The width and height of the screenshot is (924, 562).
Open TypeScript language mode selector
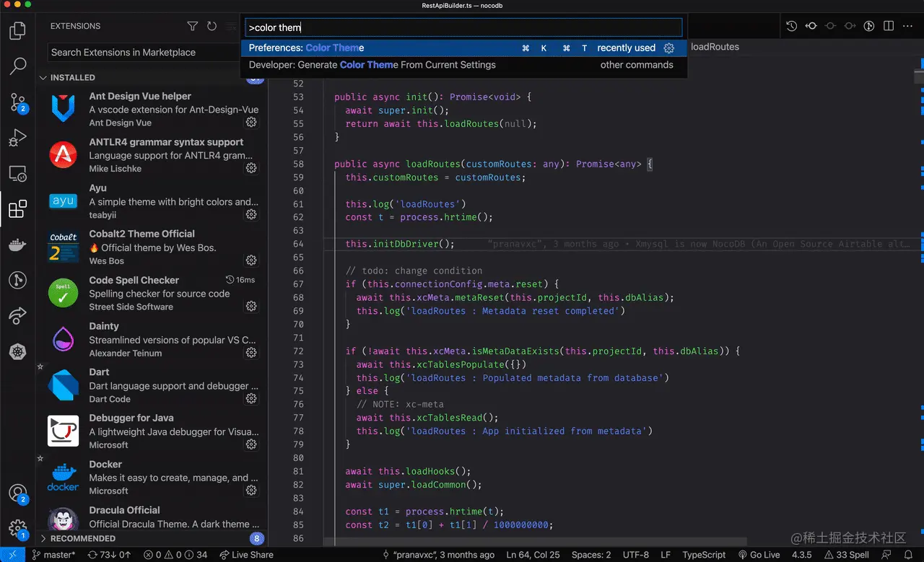click(x=704, y=555)
